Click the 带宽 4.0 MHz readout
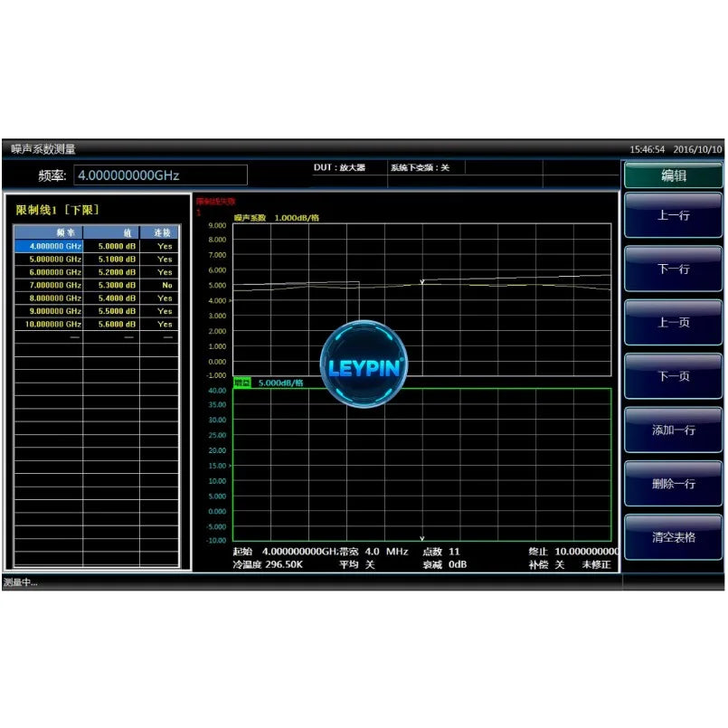728x728 pixels. pyautogui.click(x=373, y=552)
